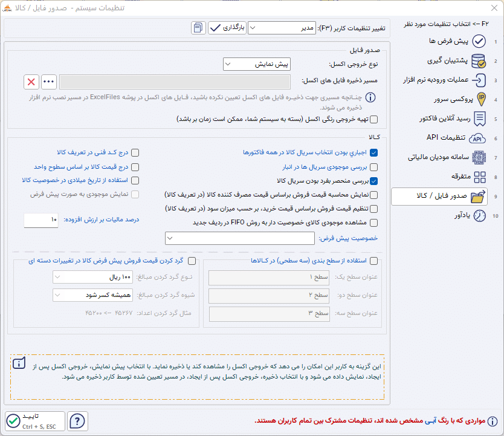Viewport: 504px width, 436px height.
Task: Switch to پیش فرض ها settings section
Action: [449, 41]
